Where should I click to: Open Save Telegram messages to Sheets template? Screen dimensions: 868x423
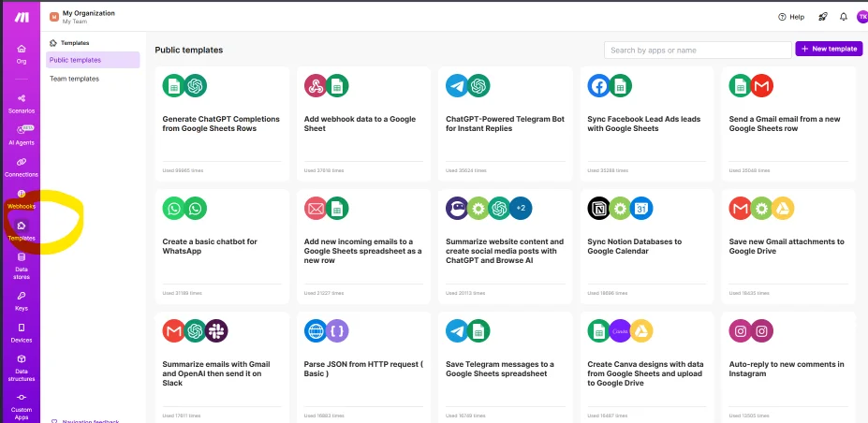tap(506, 368)
